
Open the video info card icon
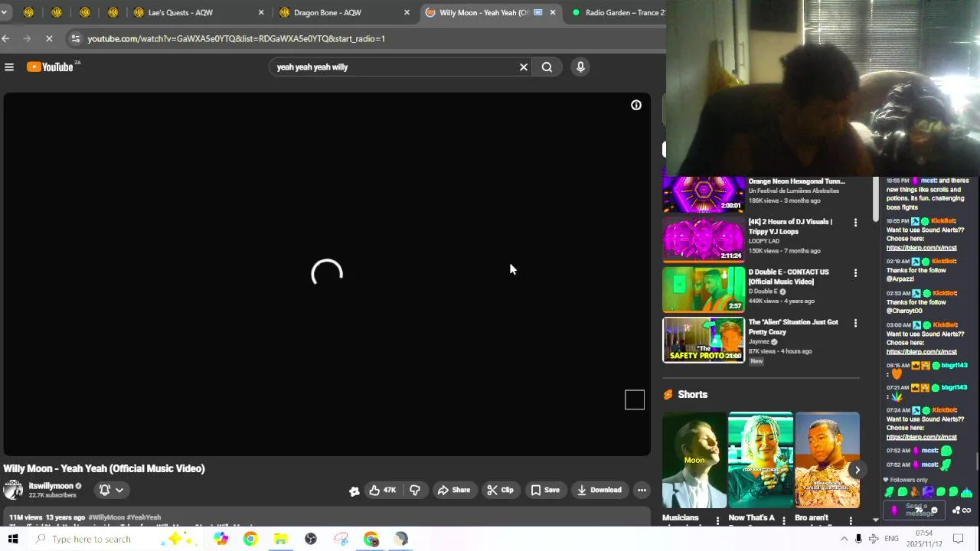636,105
